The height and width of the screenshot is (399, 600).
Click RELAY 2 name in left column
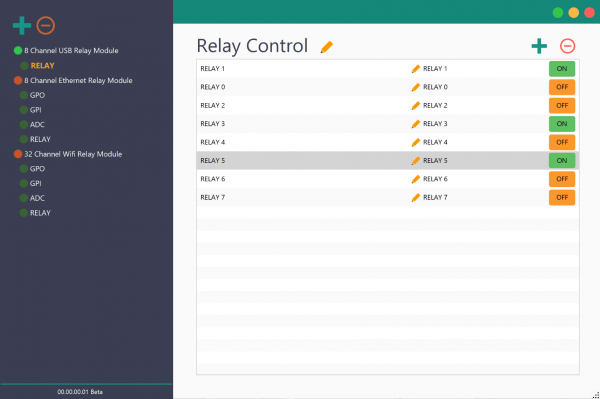[212, 105]
